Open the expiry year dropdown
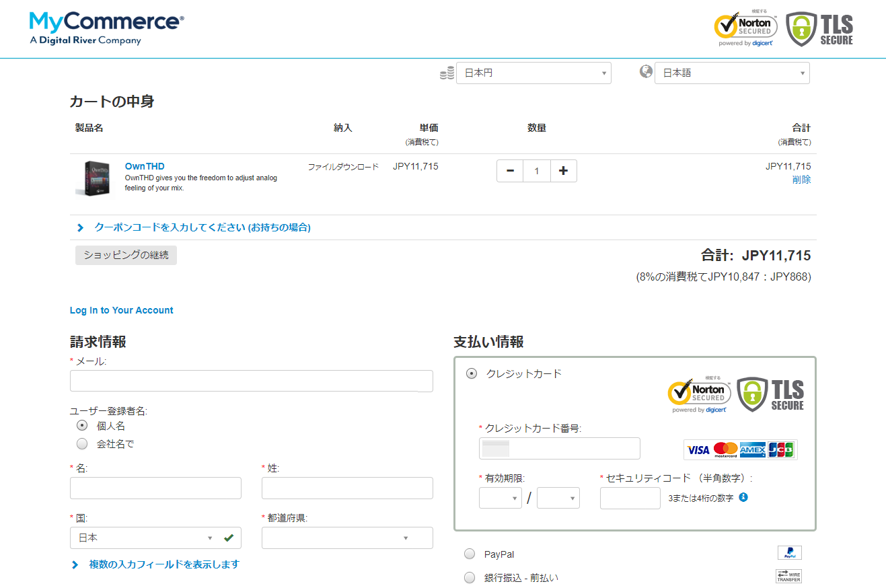The height and width of the screenshot is (588, 886). (x=558, y=498)
